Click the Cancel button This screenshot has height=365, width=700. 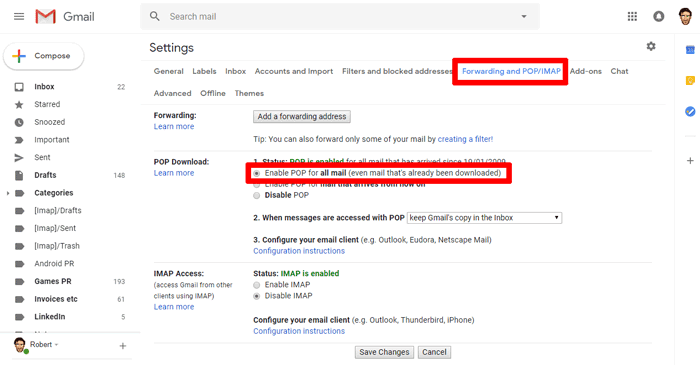(x=434, y=352)
